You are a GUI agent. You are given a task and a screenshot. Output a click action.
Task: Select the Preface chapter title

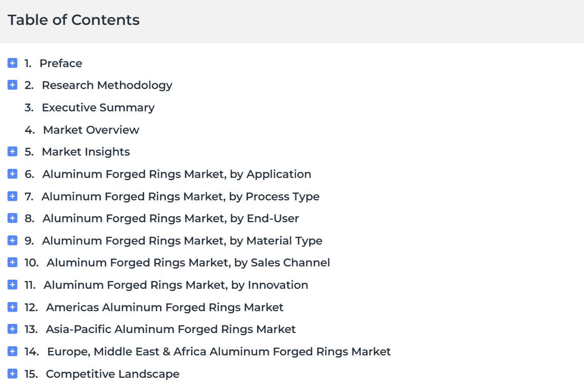tap(61, 63)
